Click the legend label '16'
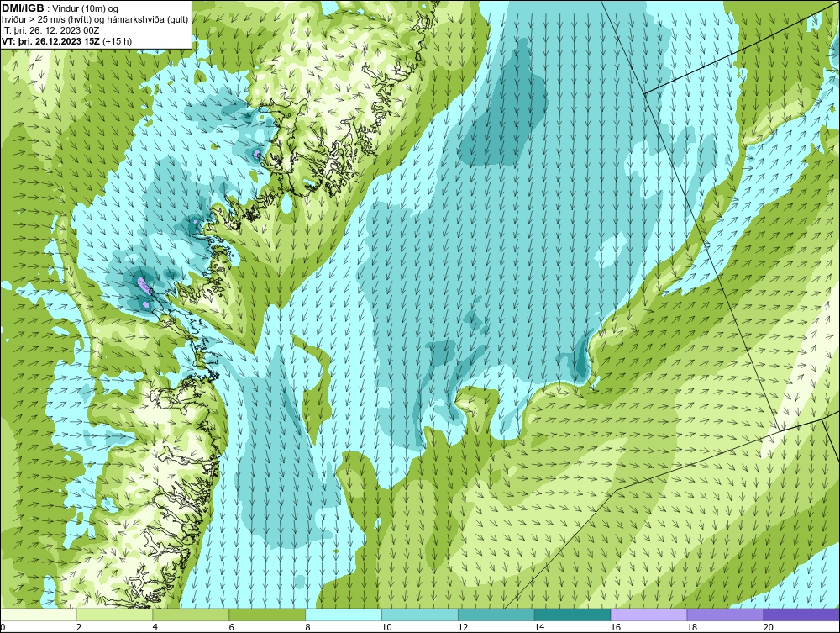This screenshot has width=840, height=633. coord(616,627)
